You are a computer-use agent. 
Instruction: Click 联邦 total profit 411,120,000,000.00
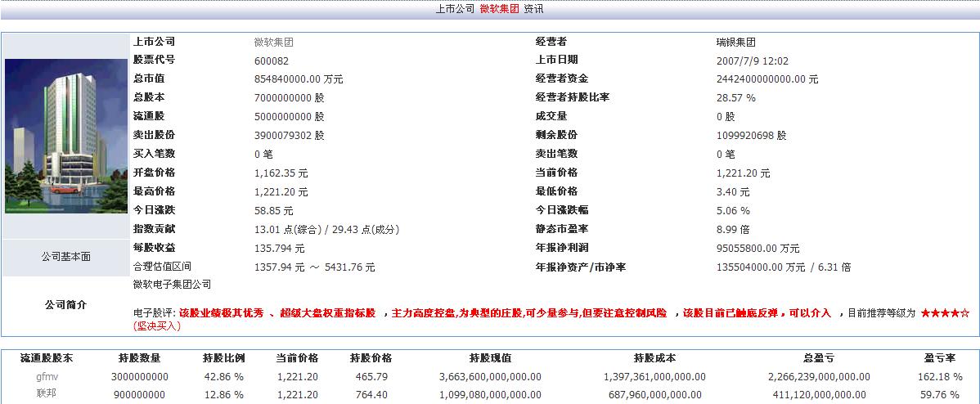click(820, 395)
